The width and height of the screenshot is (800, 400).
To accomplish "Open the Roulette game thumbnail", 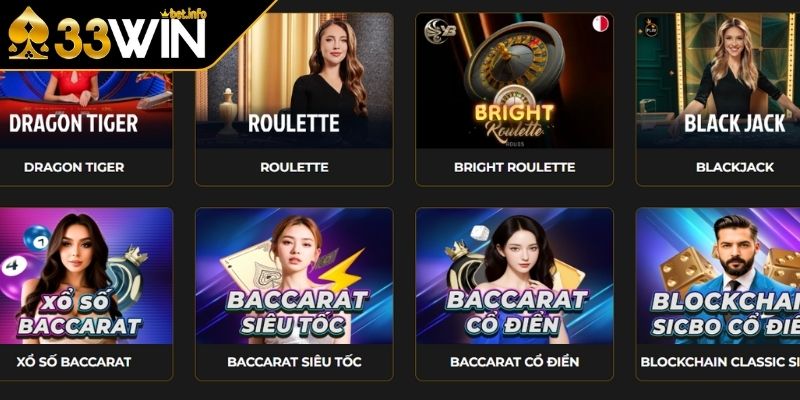I will [x=294, y=81].
